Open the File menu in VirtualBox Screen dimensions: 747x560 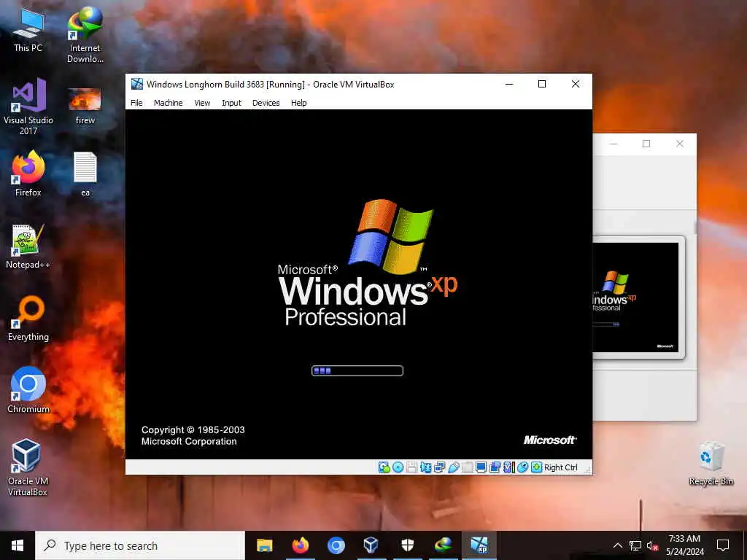click(x=136, y=103)
